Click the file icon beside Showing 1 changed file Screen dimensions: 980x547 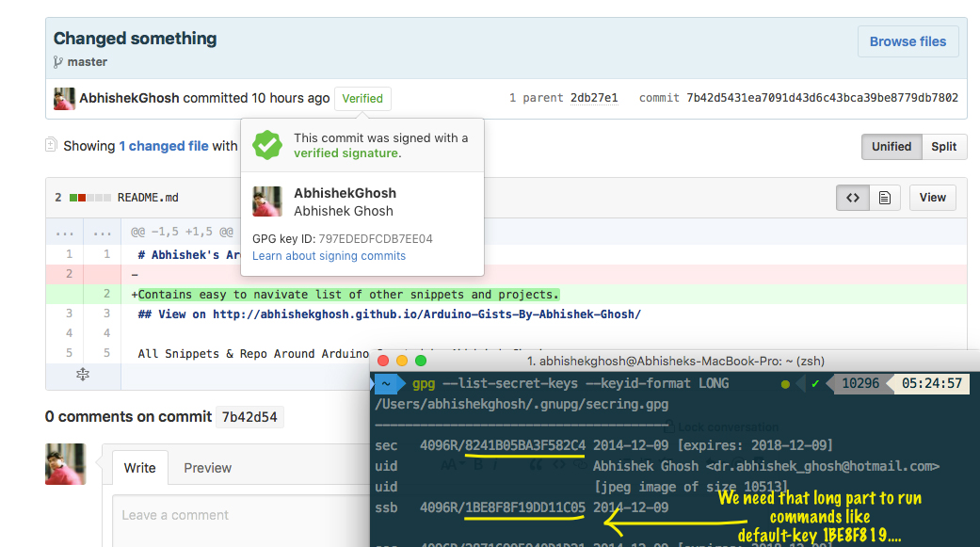pyautogui.click(x=50, y=146)
